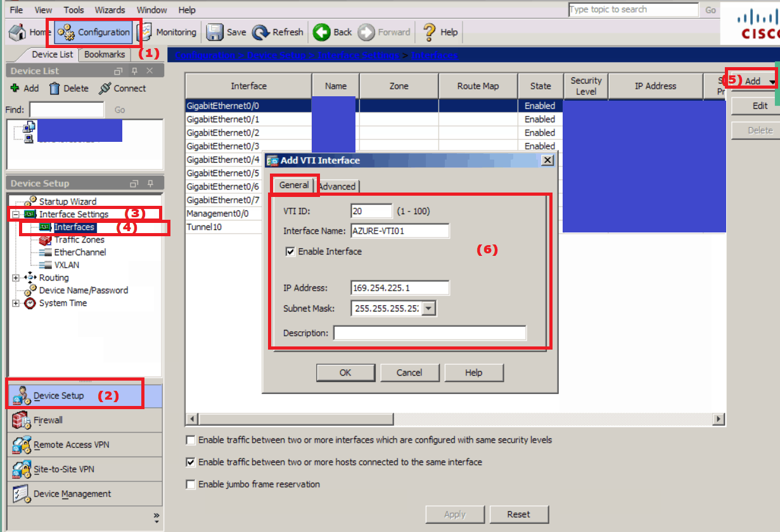Screen dimensions: 780x532
Task: Switch to the Bookmarks tab
Action: coord(105,54)
